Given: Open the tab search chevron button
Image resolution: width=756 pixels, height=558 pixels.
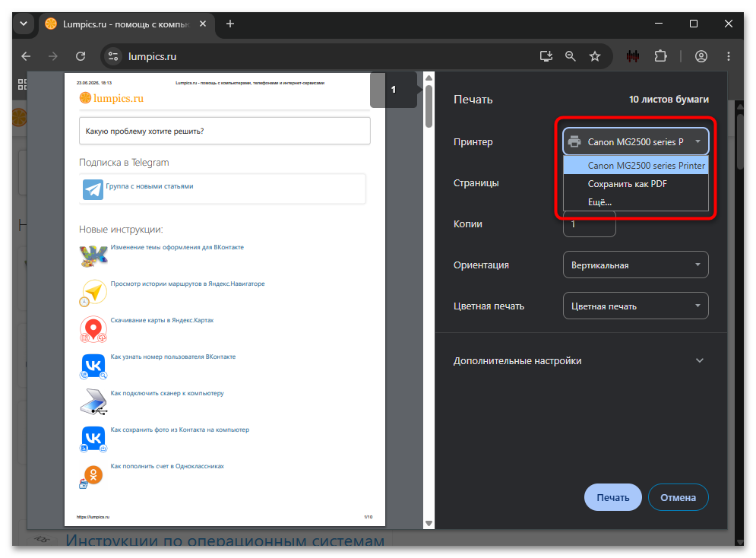Looking at the screenshot, I should tap(23, 24).
